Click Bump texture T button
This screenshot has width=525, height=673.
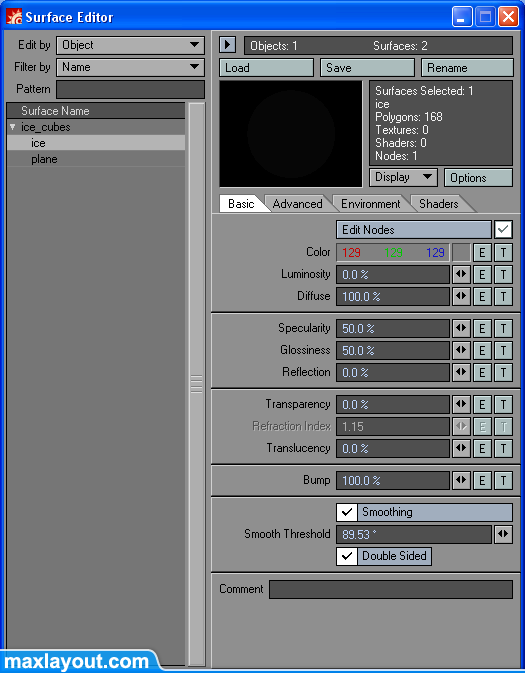coord(504,481)
